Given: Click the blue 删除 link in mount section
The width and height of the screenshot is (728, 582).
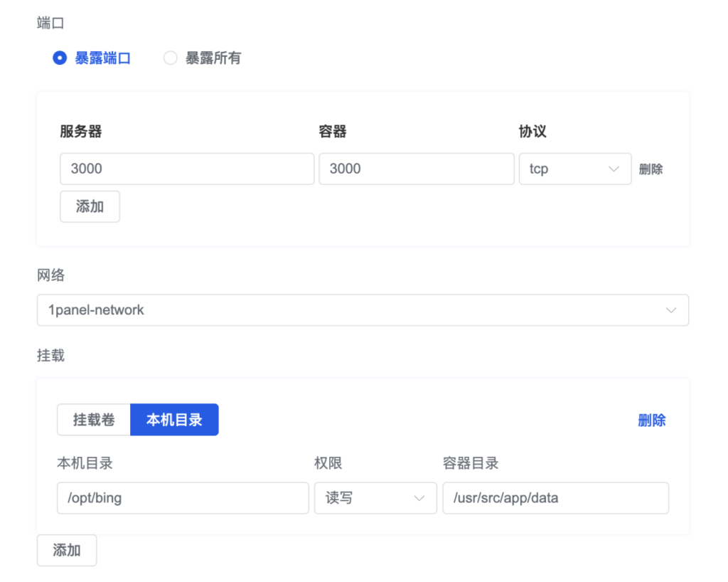Looking at the screenshot, I should coord(651,420).
